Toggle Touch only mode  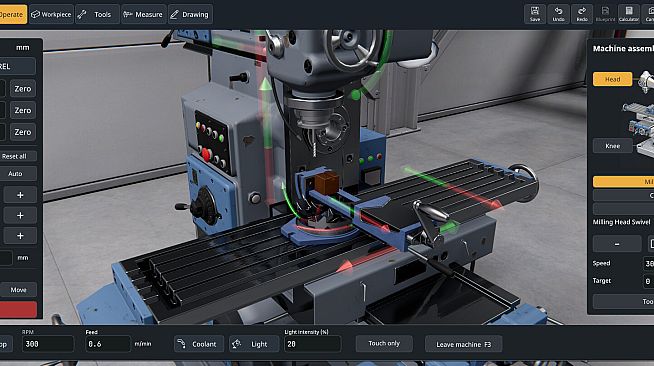click(x=384, y=343)
